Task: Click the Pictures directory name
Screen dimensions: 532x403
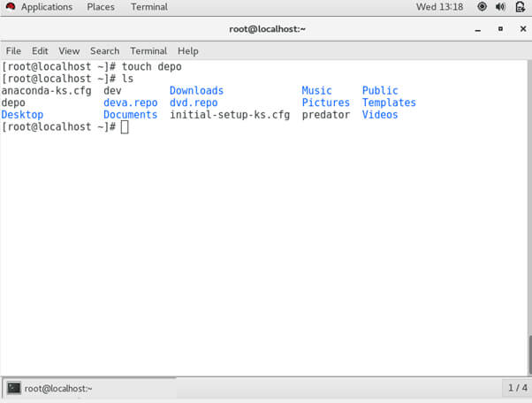Action: (x=326, y=103)
